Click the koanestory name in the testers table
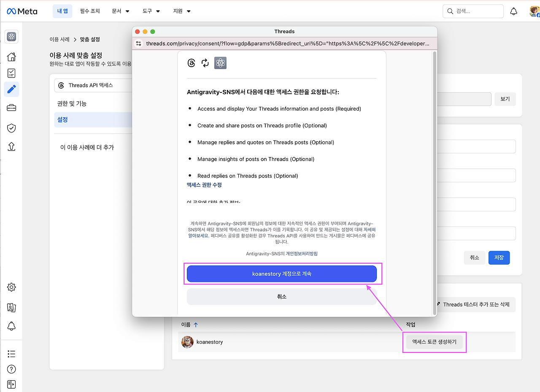540x392 pixels. (210, 342)
